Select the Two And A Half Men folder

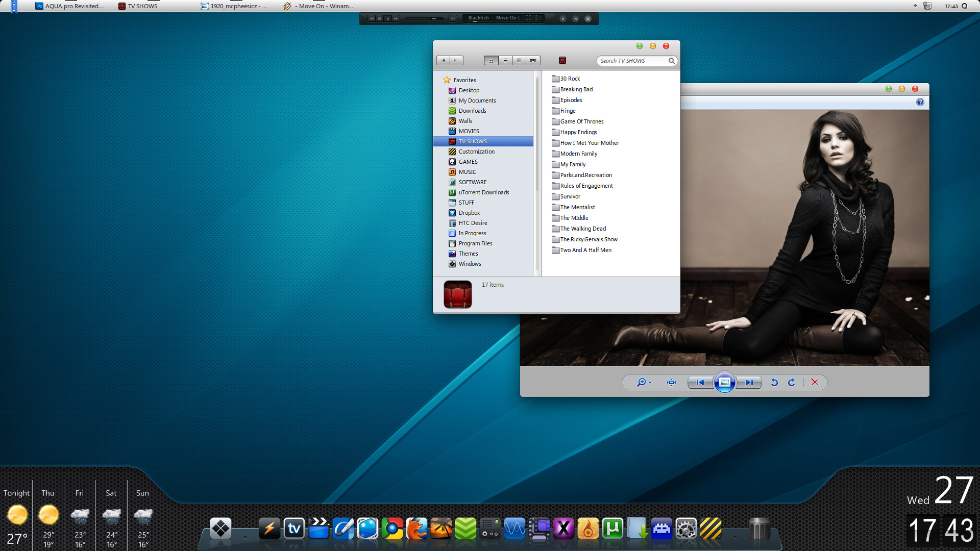(581, 250)
